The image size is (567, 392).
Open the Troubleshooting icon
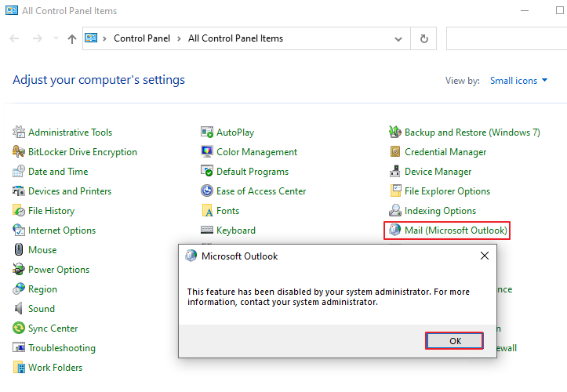click(19, 347)
